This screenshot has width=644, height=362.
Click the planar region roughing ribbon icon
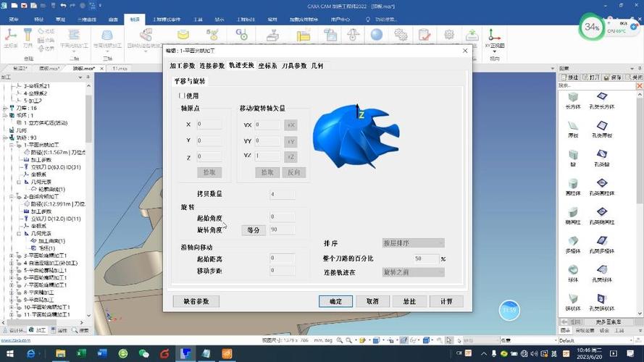click(74, 35)
